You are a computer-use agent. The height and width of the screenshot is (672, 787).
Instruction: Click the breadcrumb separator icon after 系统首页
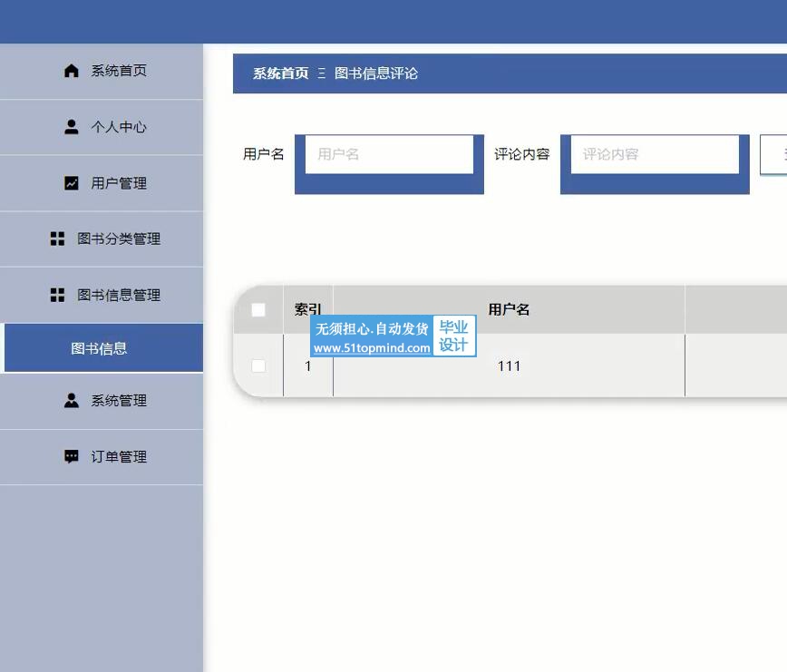tap(322, 74)
